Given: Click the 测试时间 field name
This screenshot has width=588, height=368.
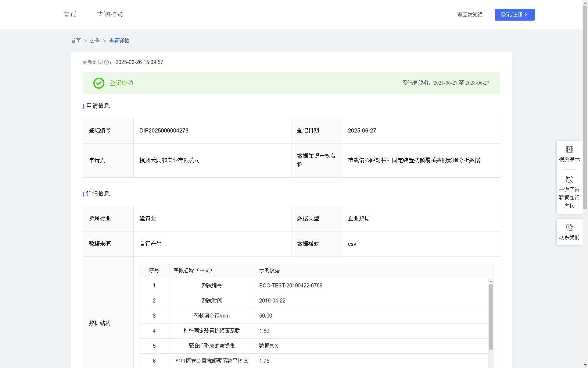Looking at the screenshot, I should click(x=212, y=301).
